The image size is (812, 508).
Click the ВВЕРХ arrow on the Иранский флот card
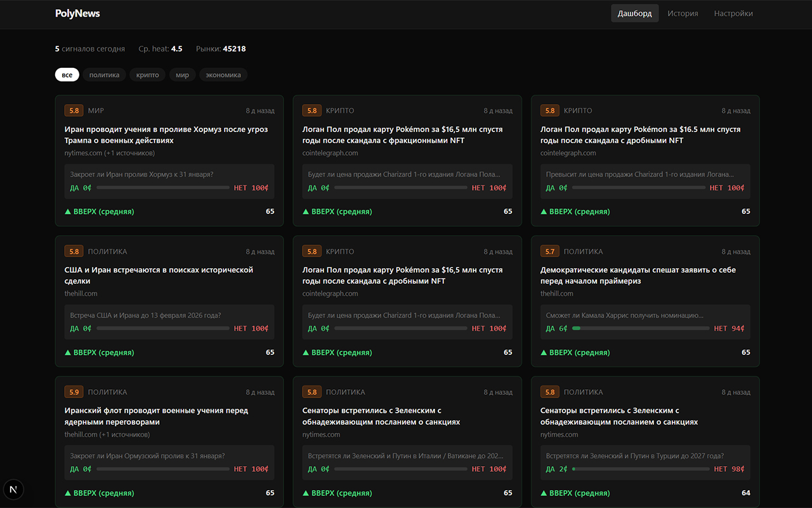tap(68, 493)
